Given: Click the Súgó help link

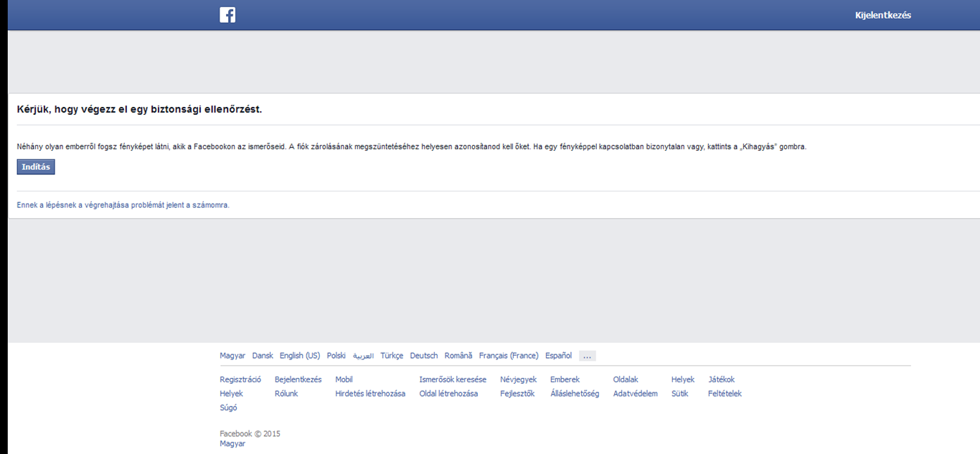Looking at the screenshot, I should (228, 408).
